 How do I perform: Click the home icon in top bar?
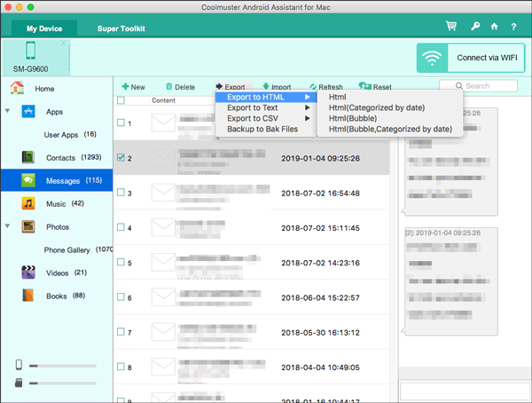(x=495, y=26)
